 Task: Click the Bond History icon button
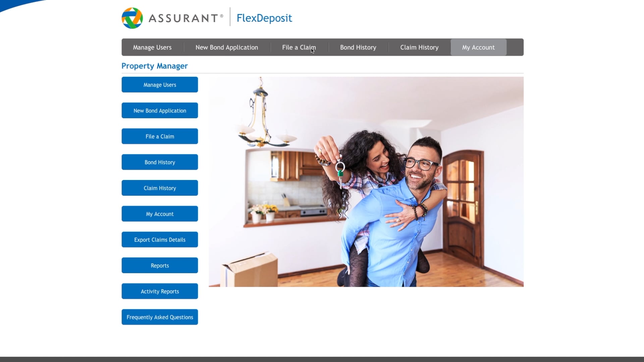160,162
